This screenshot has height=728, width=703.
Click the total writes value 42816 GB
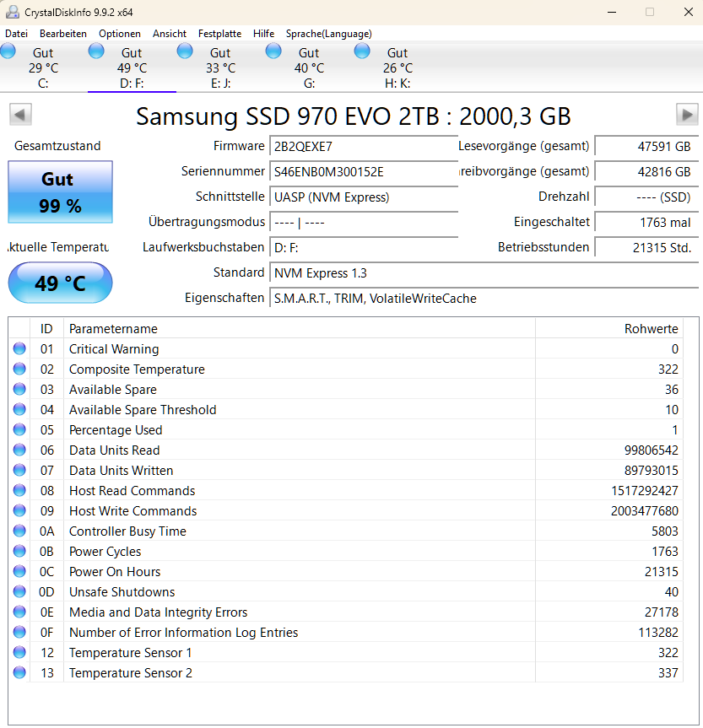pyautogui.click(x=646, y=172)
